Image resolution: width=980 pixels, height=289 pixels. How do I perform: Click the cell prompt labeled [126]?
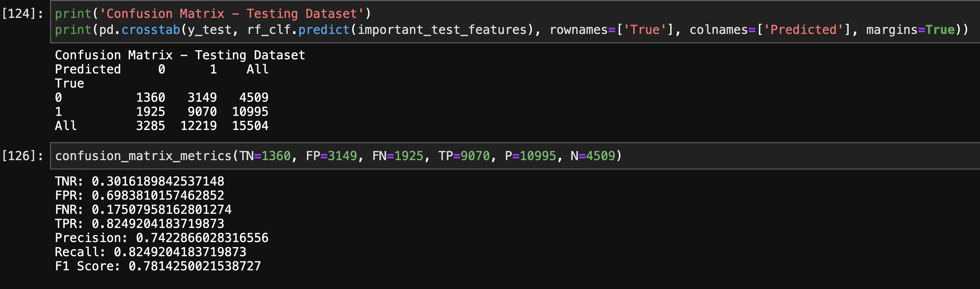23,156
